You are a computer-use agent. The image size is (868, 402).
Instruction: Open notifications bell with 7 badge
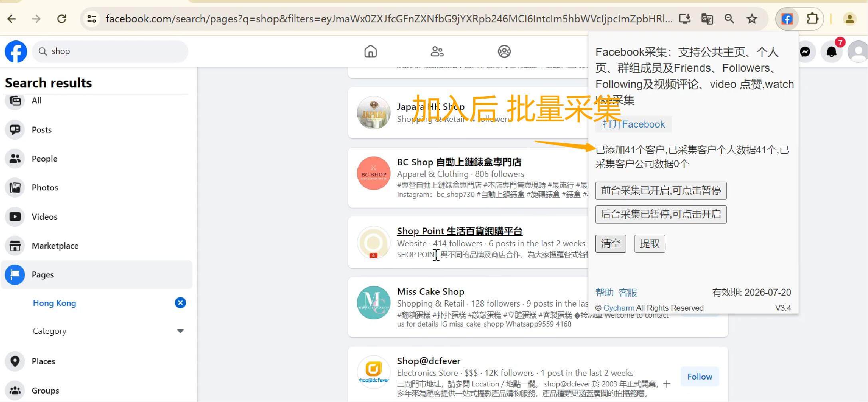pyautogui.click(x=832, y=51)
